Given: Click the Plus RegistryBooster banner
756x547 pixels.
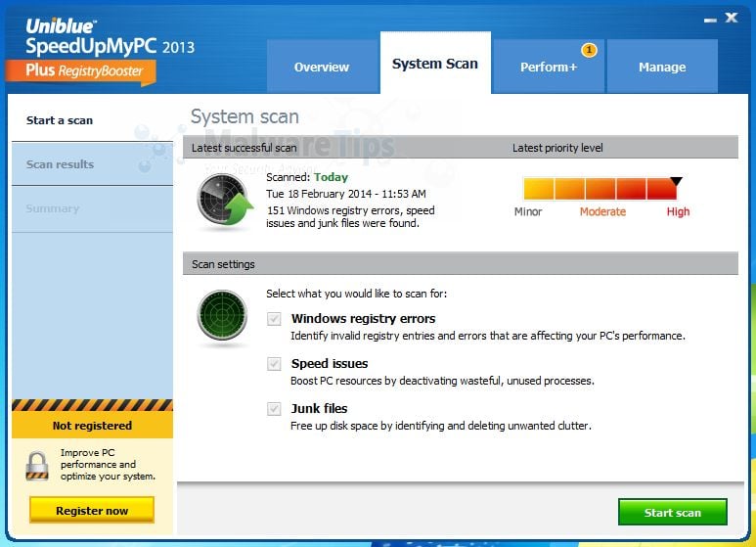Looking at the screenshot, I should [81, 71].
